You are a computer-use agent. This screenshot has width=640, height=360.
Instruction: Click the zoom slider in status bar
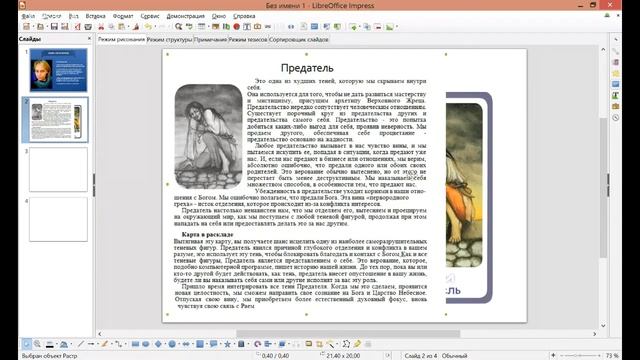pos(579,356)
